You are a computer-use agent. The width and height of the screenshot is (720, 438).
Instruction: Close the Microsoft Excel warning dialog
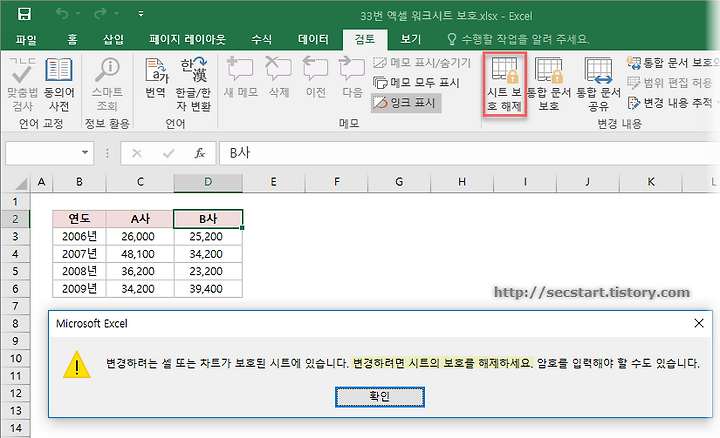[x=699, y=323]
